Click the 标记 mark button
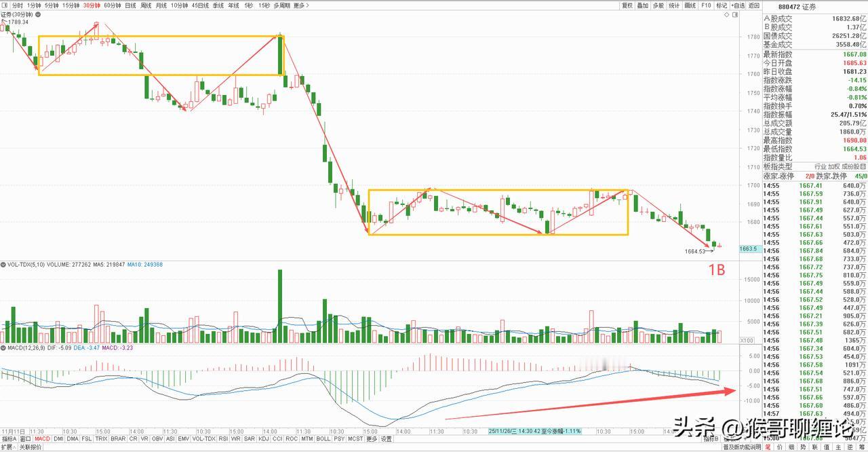The width and height of the screenshot is (868, 452). tap(721, 5)
